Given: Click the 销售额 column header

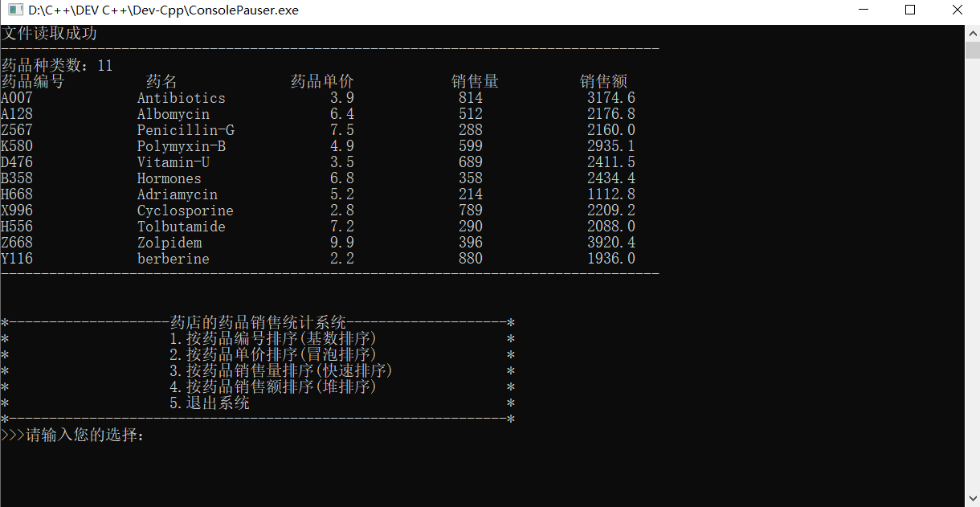Looking at the screenshot, I should [603, 82].
